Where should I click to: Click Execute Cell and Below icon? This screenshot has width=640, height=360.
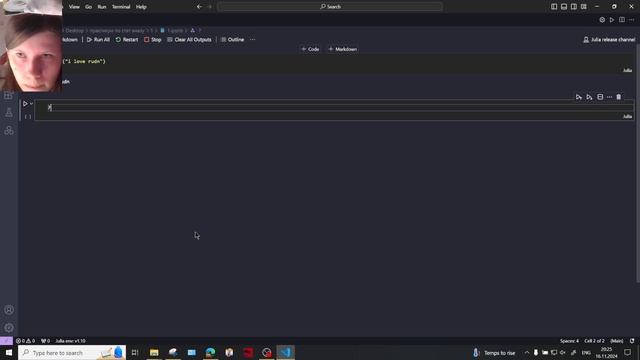click(589, 97)
